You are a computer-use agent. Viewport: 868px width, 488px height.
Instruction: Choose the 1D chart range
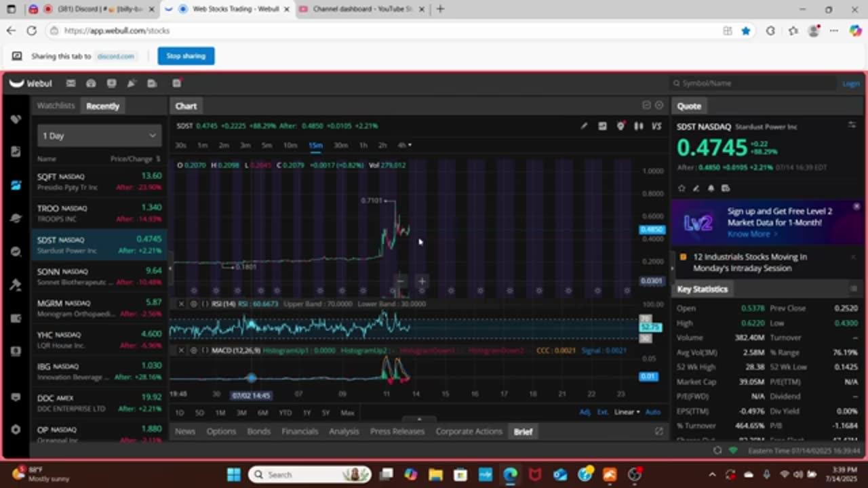pos(180,413)
